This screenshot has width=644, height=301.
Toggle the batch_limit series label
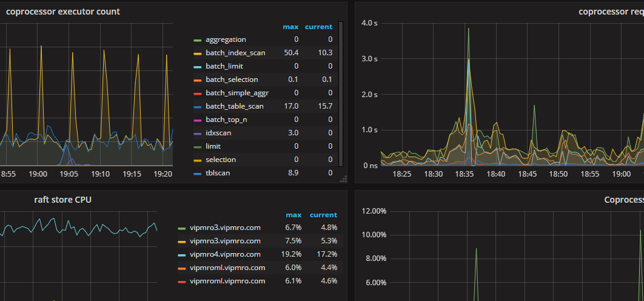pyautogui.click(x=224, y=66)
